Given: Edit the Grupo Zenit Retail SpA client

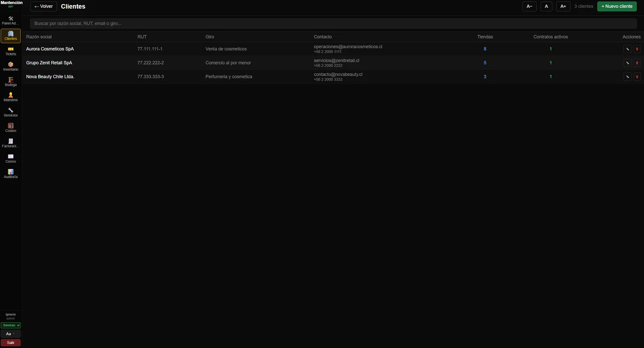Looking at the screenshot, I should point(627,63).
